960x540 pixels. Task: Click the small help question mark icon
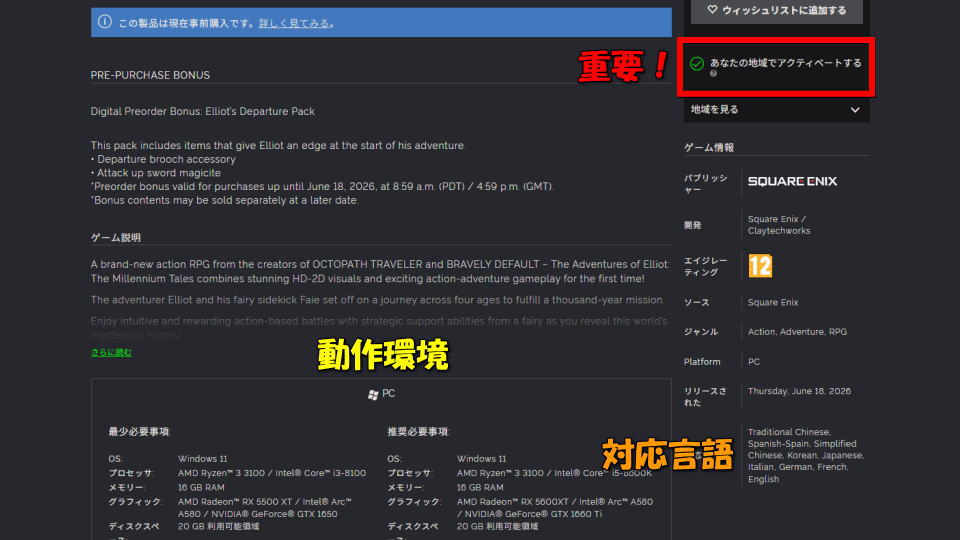point(713,74)
